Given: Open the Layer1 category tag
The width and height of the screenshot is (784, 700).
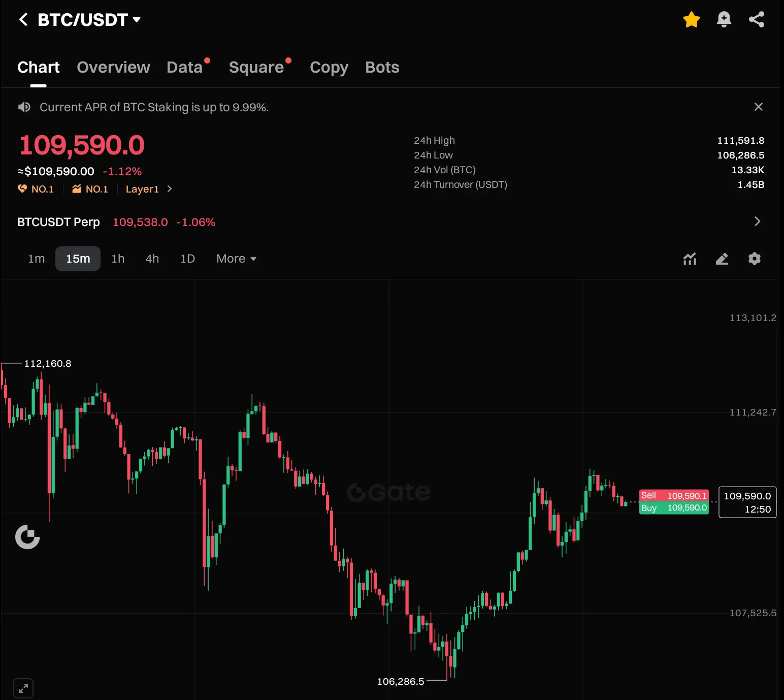Looking at the screenshot, I should click(x=142, y=189).
